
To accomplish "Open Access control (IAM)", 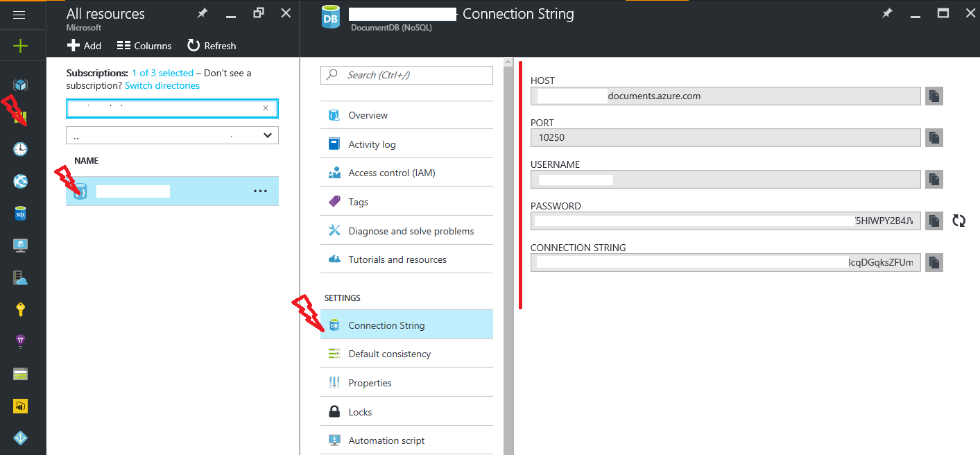I will pyautogui.click(x=406, y=173).
